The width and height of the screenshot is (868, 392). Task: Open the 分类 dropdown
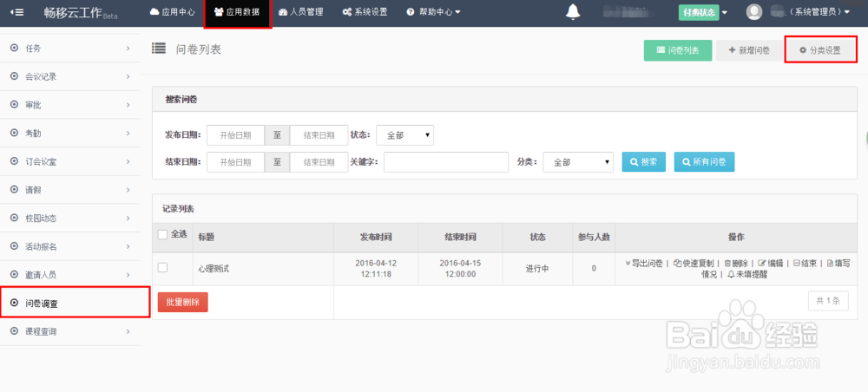(x=578, y=162)
